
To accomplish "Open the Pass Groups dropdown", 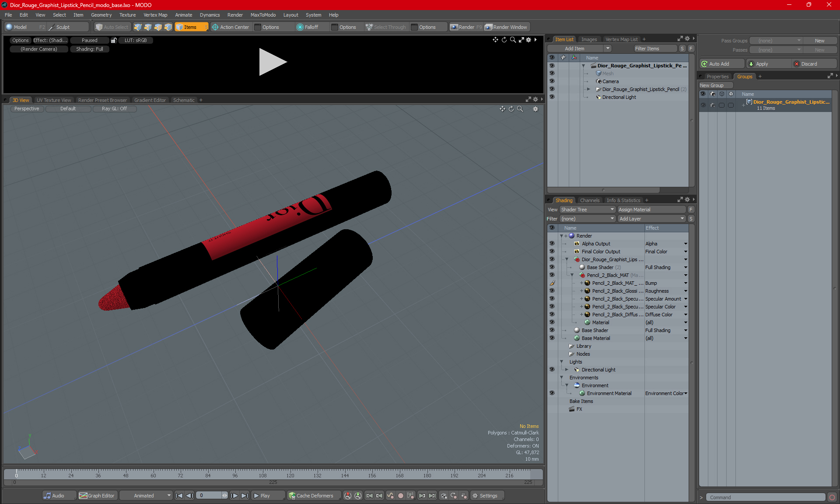I will pos(776,41).
